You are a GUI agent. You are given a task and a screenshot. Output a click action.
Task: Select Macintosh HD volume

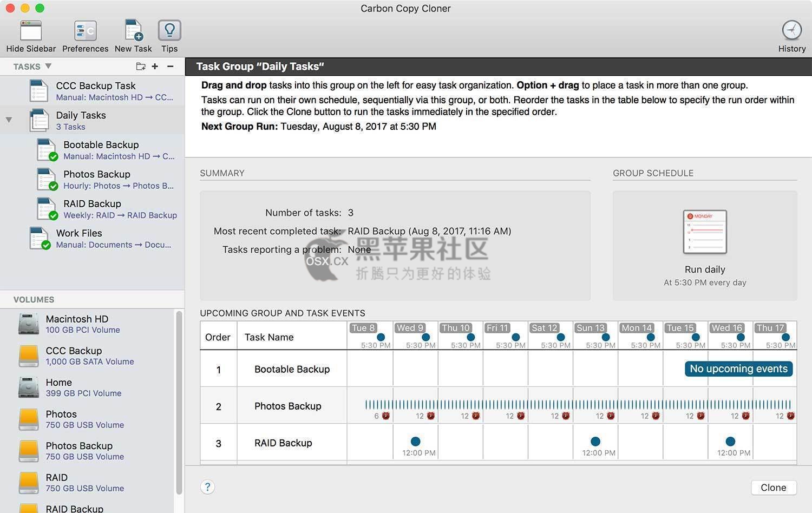coord(88,324)
